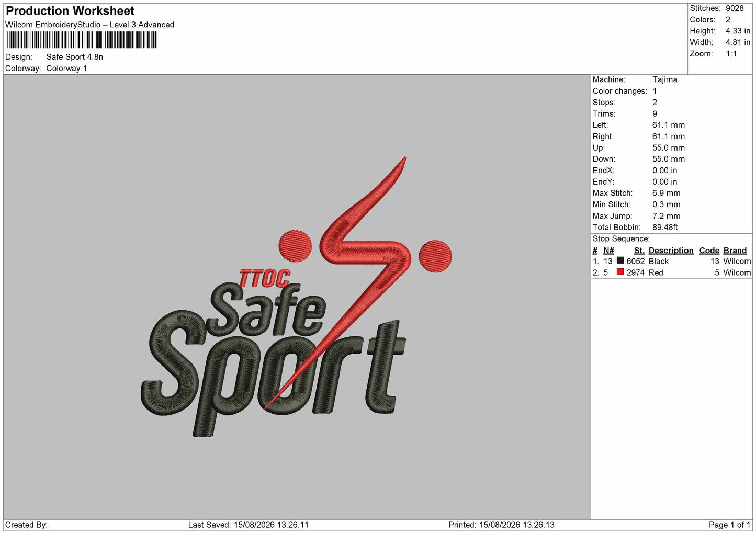Click the red color swatch for stop 2

[620, 272]
